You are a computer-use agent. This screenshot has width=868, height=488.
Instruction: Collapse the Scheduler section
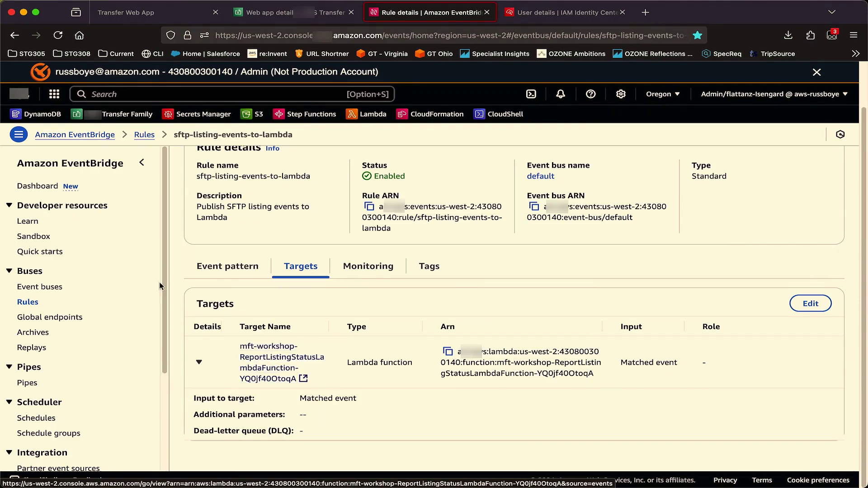9,402
